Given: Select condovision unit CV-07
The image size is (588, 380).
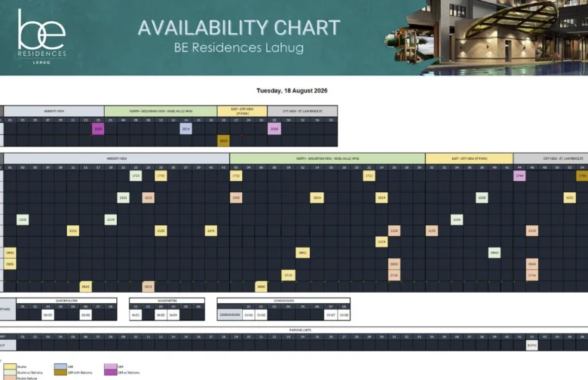Looking at the screenshot, I should point(331,315).
